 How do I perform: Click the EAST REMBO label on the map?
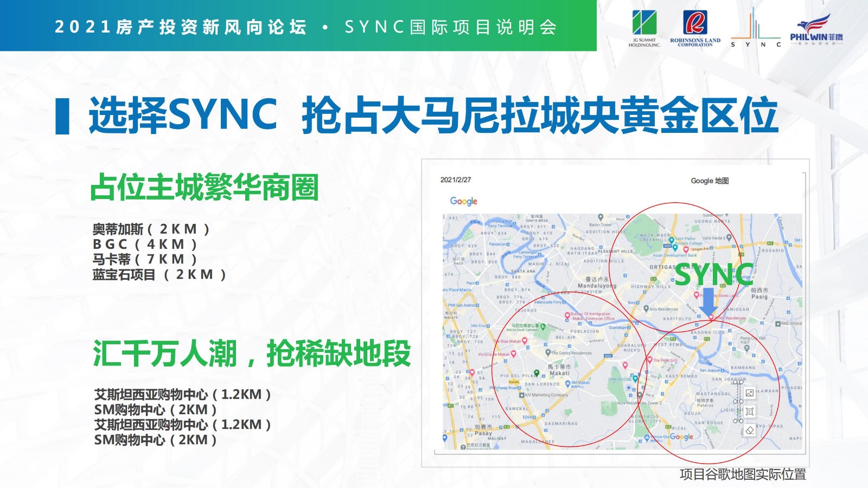[x=681, y=376]
